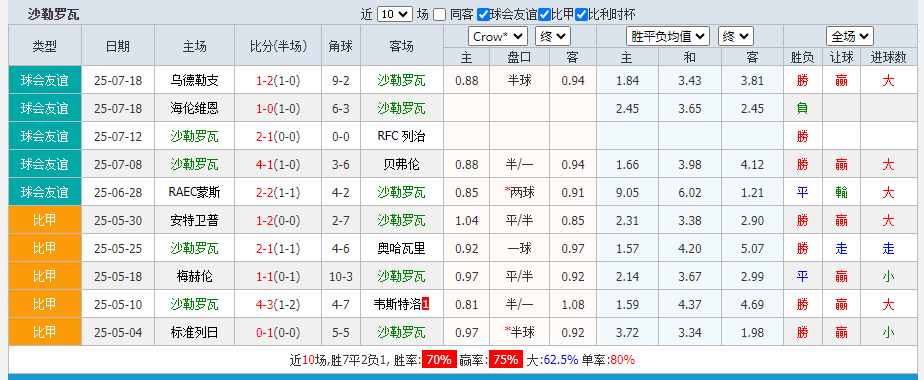Click away odds 5.07 in 奥哈瓦里 row
This screenshot has width=924, height=380.
752,249
